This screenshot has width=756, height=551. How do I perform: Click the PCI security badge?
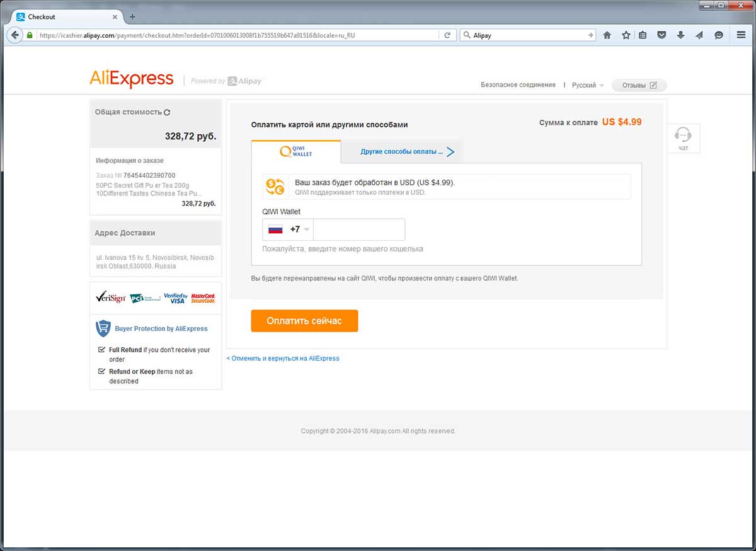(x=145, y=298)
